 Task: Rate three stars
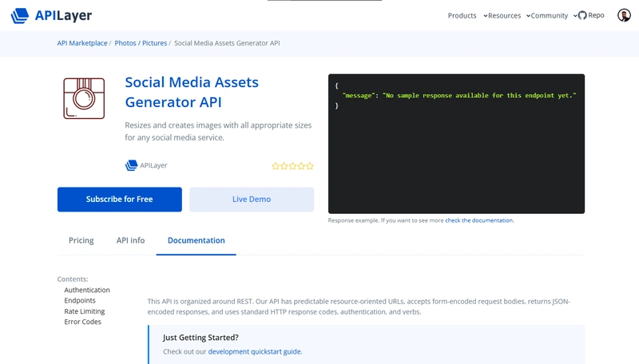coord(292,166)
